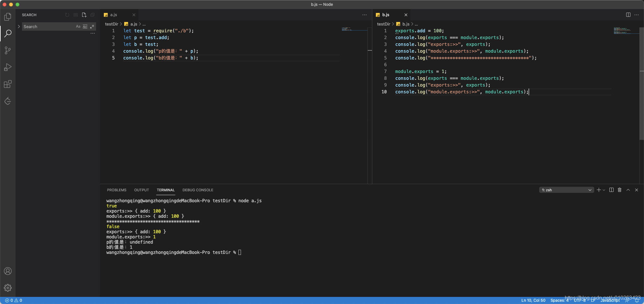Toggle Match Whole Word in search box
Image resolution: width=644 pixels, height=304 pixels.
coord(85,26)
